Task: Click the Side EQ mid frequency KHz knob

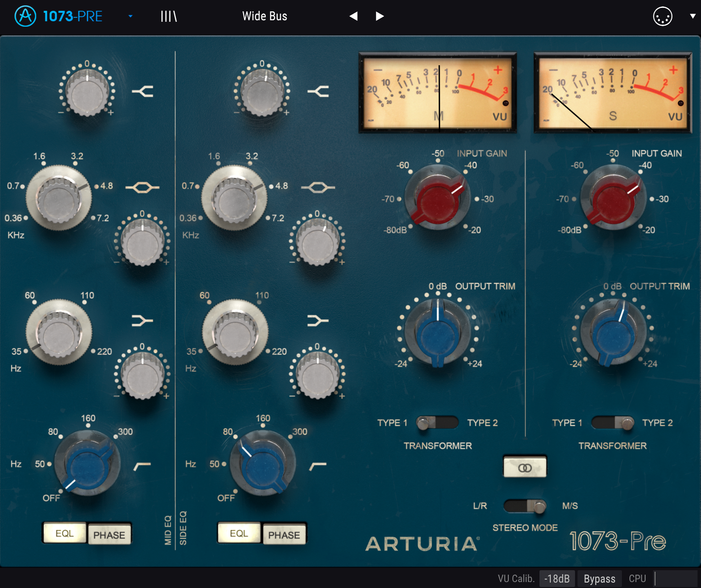Action: click(234, 198)
